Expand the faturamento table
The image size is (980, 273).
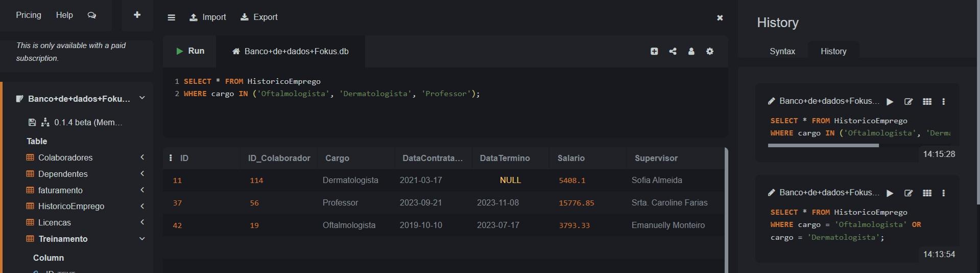pos(142,190)
